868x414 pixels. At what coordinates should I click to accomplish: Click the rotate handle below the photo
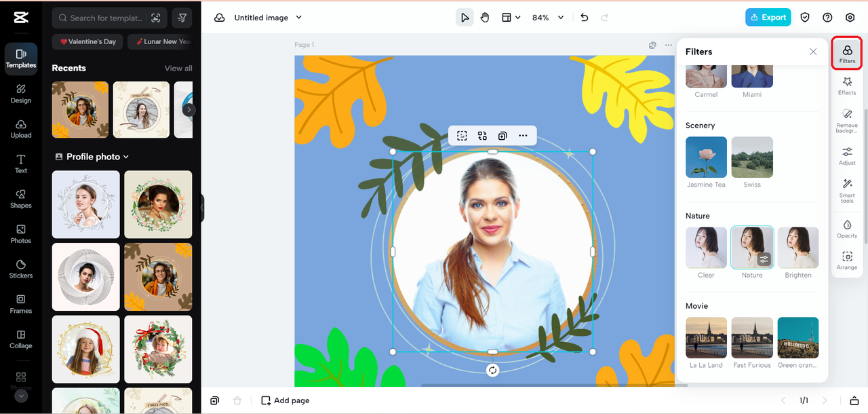(x=493, y=370)
